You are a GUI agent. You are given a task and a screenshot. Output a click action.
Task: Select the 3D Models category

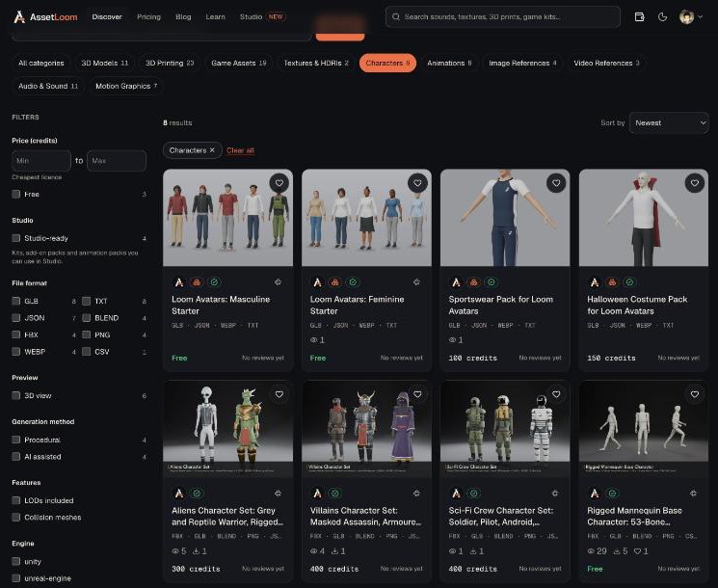click(104, 64)
